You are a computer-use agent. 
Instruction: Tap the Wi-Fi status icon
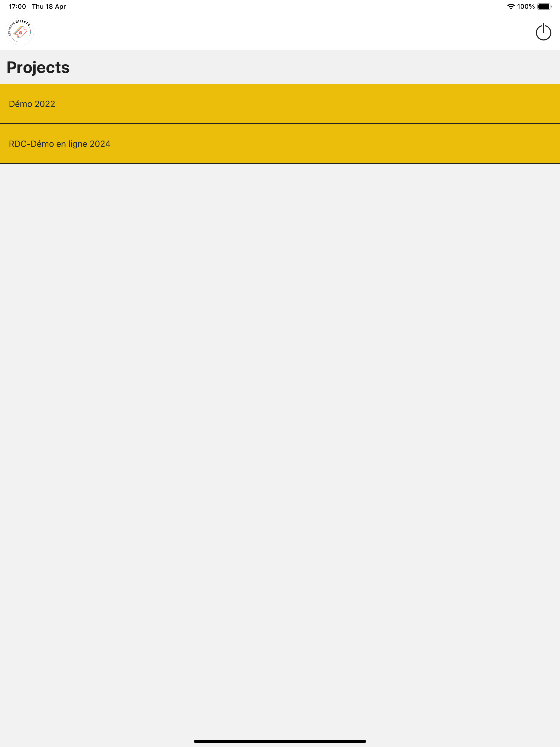tap(511, 6)
